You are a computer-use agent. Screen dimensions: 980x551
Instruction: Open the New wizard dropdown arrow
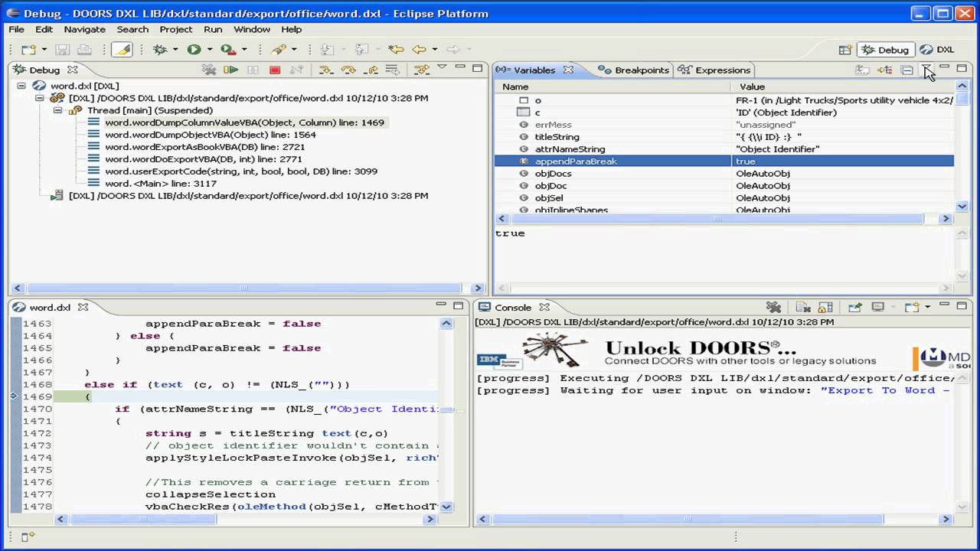[43, 50]
